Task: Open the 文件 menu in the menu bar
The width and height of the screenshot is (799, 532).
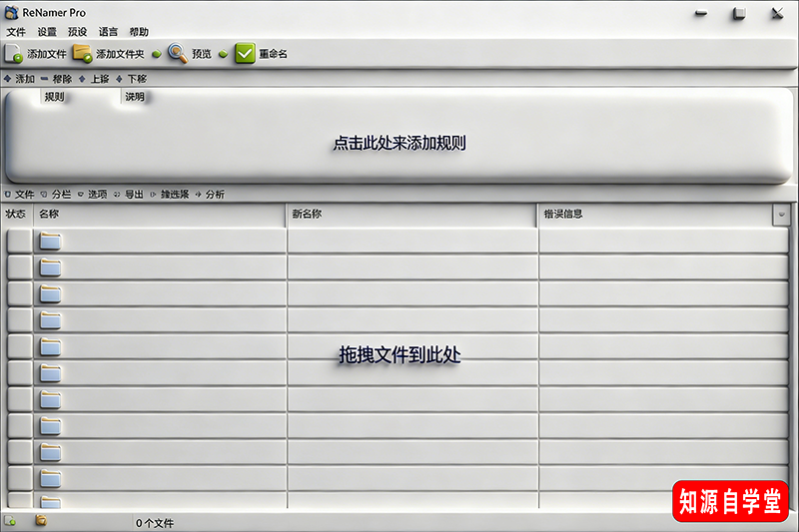Action: click(x=16, y=32)
